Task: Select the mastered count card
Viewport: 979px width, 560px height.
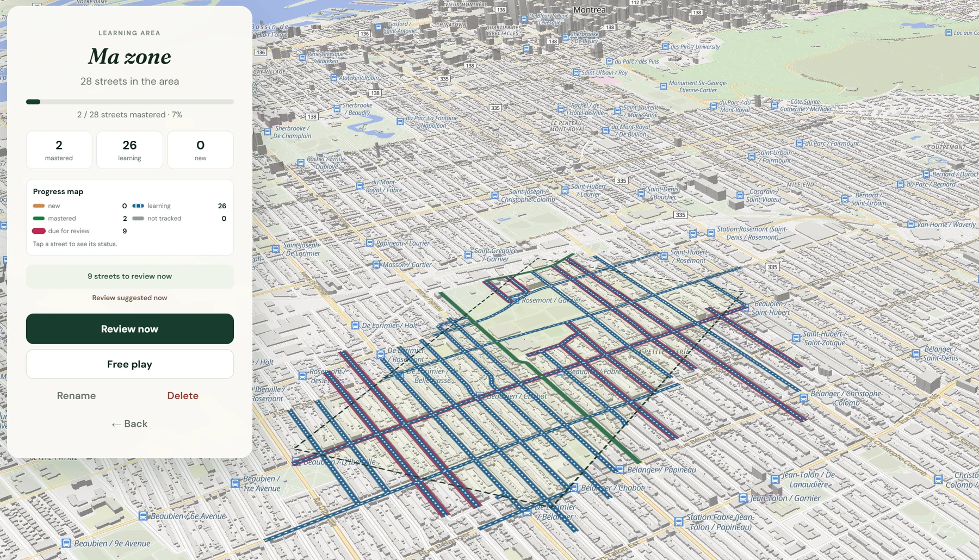Action: 59,150
